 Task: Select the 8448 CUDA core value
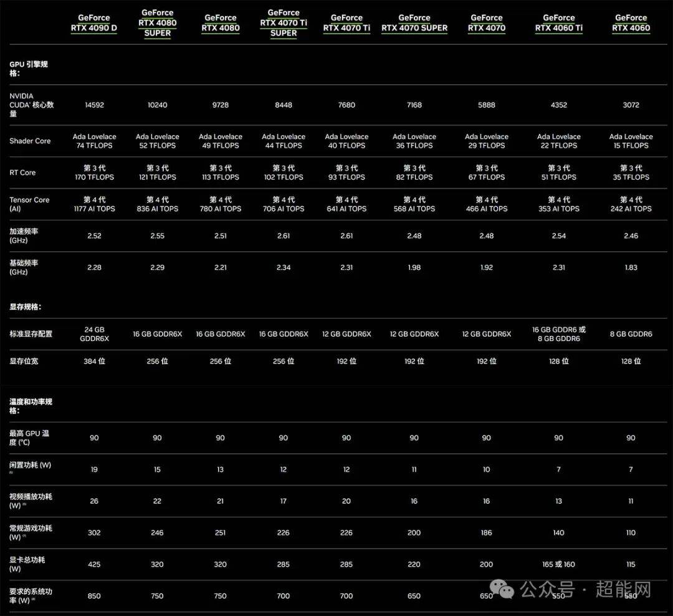coord(284,105)
